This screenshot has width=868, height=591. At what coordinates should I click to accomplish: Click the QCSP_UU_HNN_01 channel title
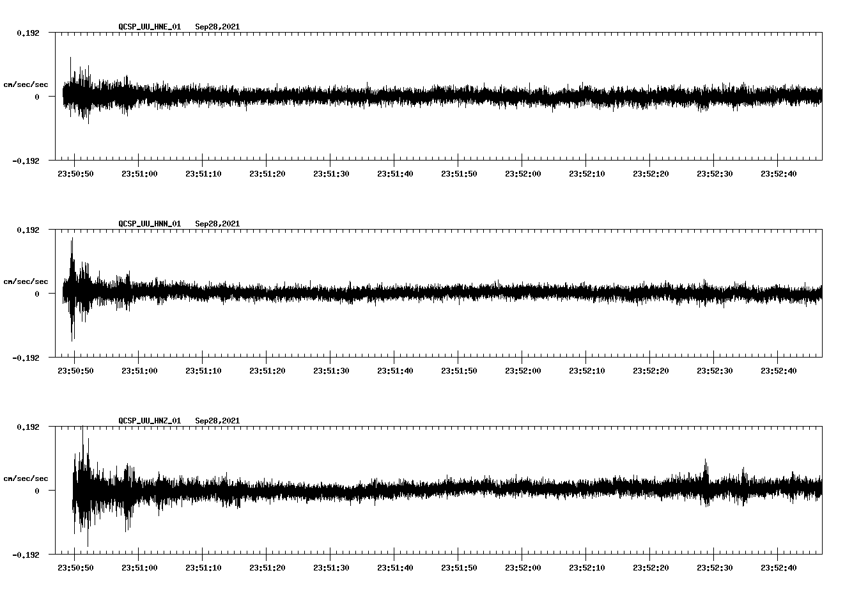[x=150, y=224]
